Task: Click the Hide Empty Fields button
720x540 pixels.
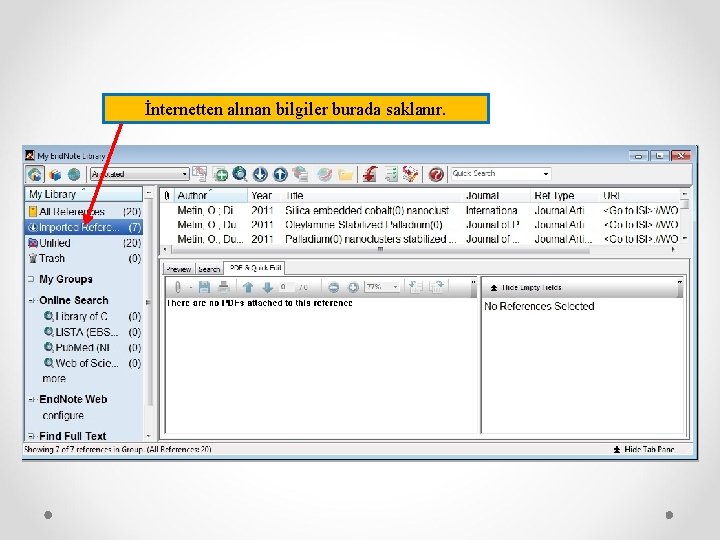Action: [x=526, y=287]
